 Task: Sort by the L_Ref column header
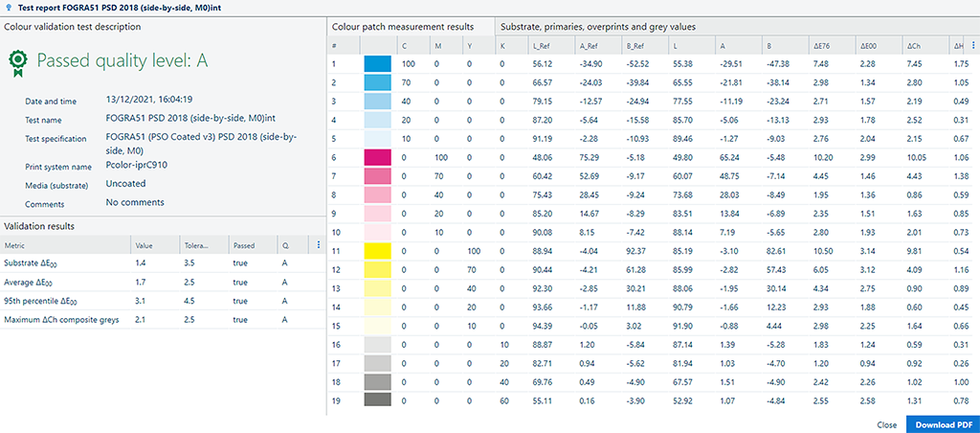tap(542, 46)
